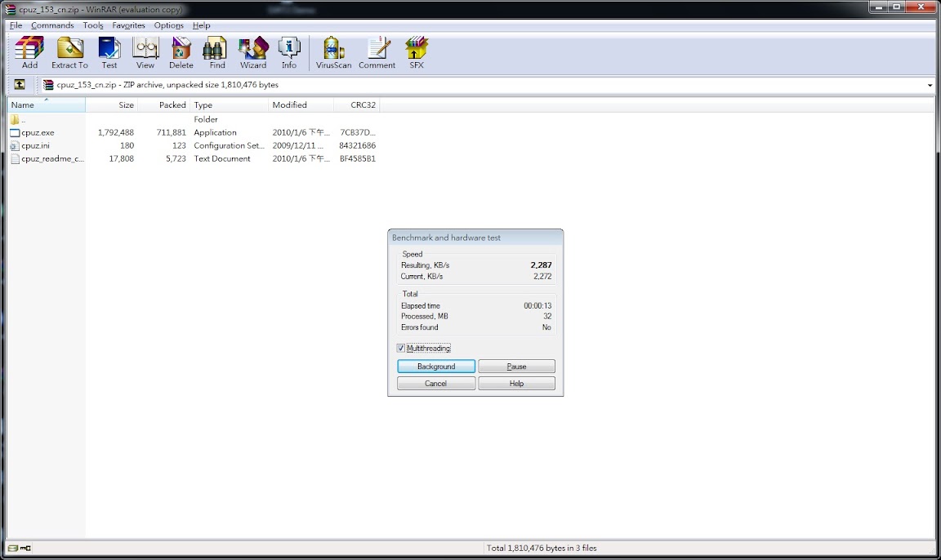The height and width of the screenshot is (560, 941).
Task: Click the 'Text Document' type cell
Action: click(222, 159)
